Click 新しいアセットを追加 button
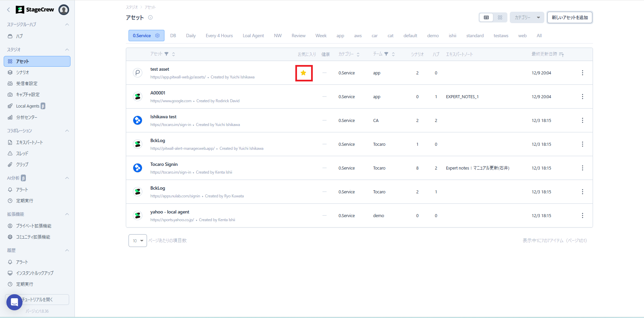The height and width of the screenshot is (318, 644). (569, 17)
